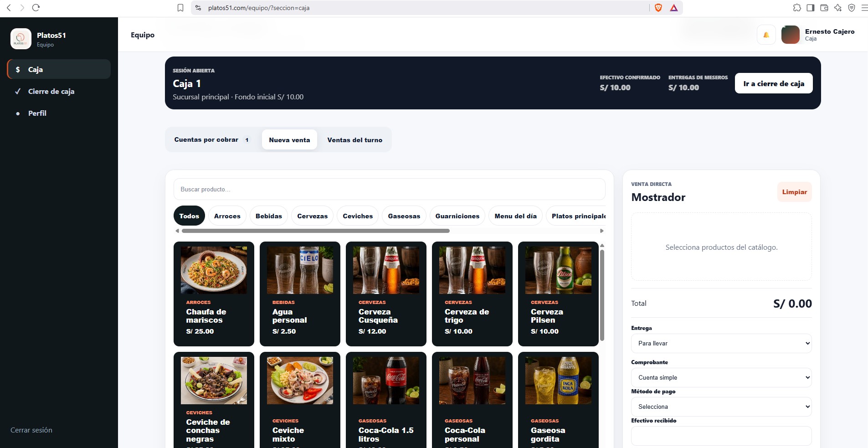This screenshot has height=448, width=868.
Task: Reload the page with the refresh icon
Action: (x=36, y=8)
